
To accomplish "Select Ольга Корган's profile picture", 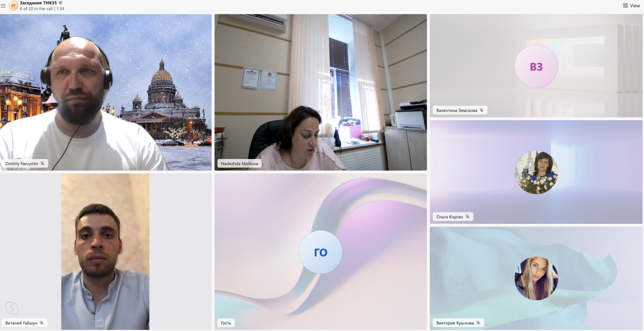I will [536, 173].
